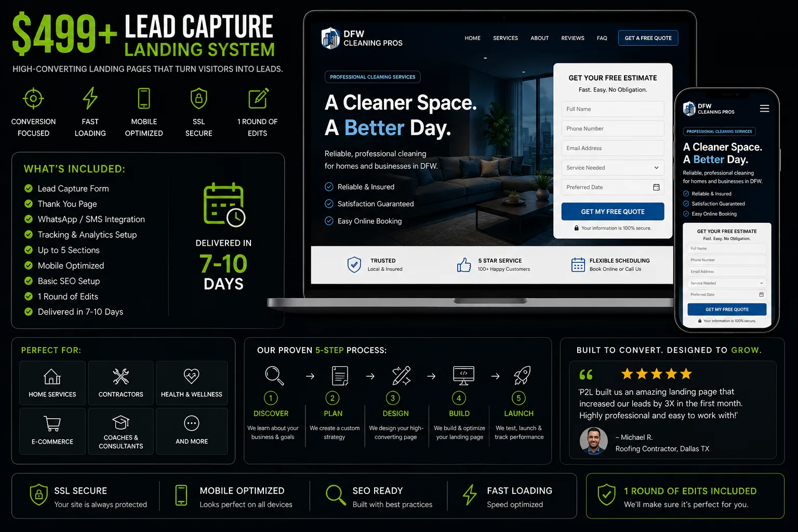Click Michael R. profile photo
The height and width of the screenshot is (532, 798).
point(593,441)
